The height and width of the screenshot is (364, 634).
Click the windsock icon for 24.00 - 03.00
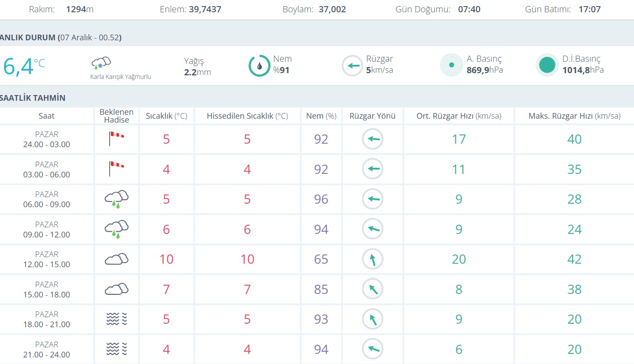click(116, 139)
